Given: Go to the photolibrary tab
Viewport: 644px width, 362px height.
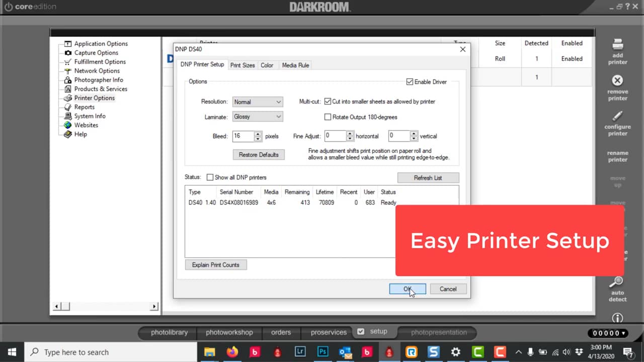Looking at the screenshot, I should tap(169, 332).
